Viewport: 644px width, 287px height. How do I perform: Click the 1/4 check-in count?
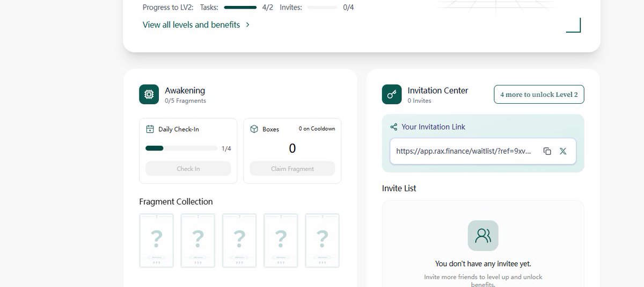(226, 148)
